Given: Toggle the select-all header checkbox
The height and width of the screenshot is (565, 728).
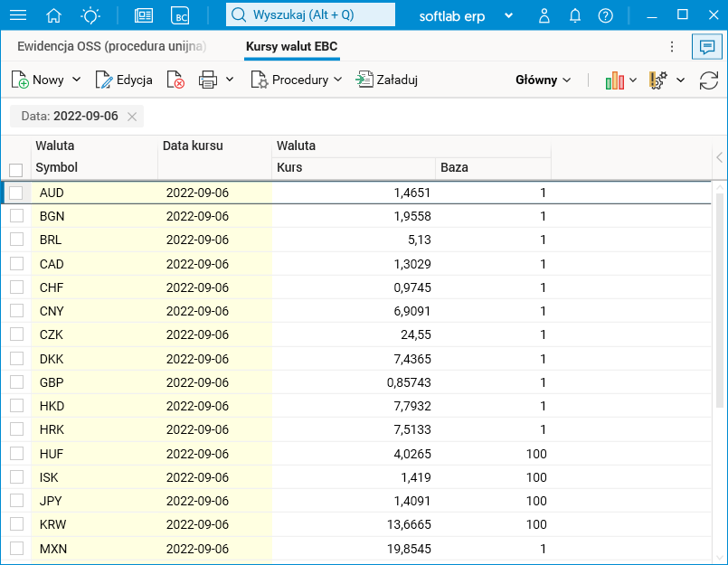Looking at the screenshot, I should [x=16, y=169].
